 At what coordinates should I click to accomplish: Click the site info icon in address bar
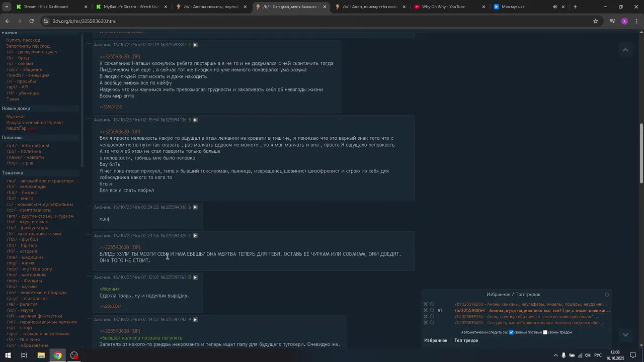(46, 21)
